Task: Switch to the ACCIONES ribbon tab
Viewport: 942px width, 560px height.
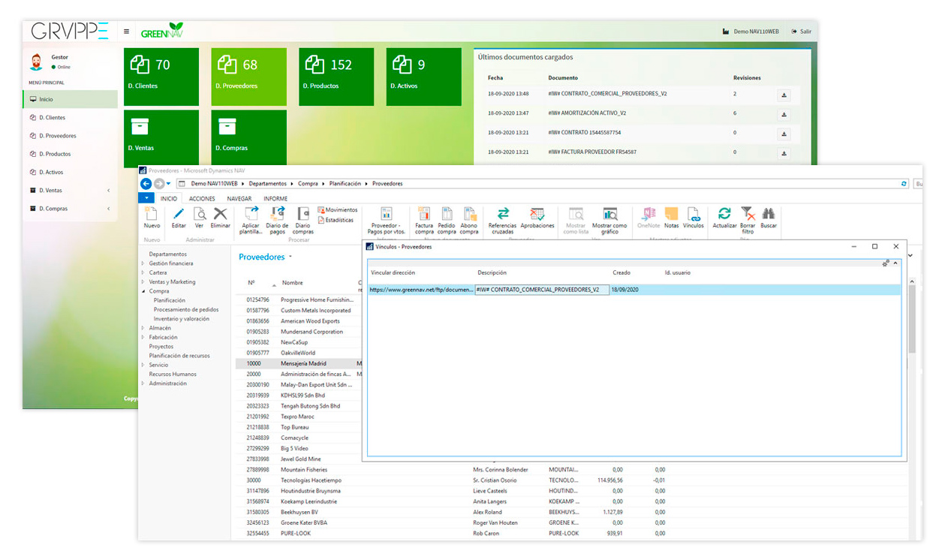Action: pyautogui.click(x=202, y=199)
